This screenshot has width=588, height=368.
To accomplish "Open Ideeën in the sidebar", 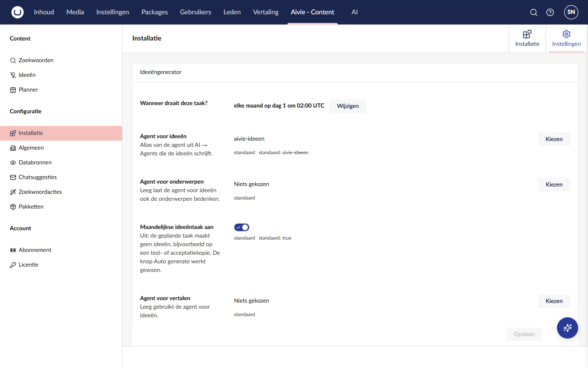I will pyautogui.click(x=61, y=75).
